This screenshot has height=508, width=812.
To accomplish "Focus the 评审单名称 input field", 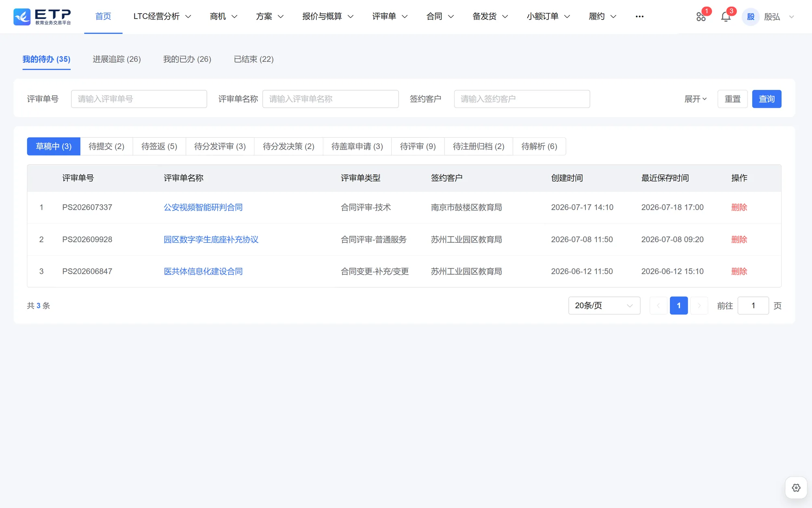I will tap(330, 99).
